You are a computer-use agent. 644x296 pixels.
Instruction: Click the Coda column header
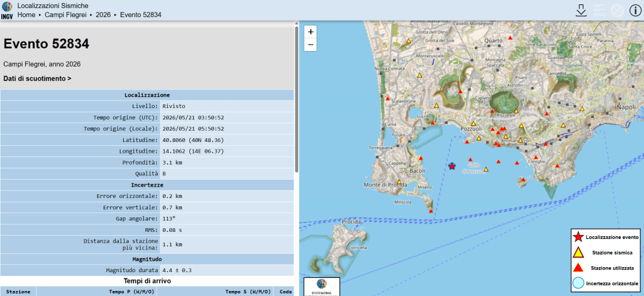point(284,292)
